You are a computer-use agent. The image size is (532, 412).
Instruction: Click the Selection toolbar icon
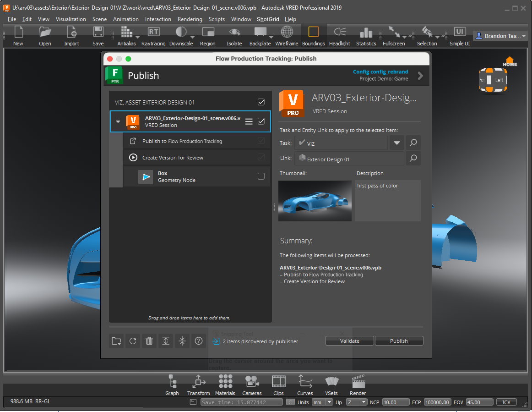click(427, 36)
